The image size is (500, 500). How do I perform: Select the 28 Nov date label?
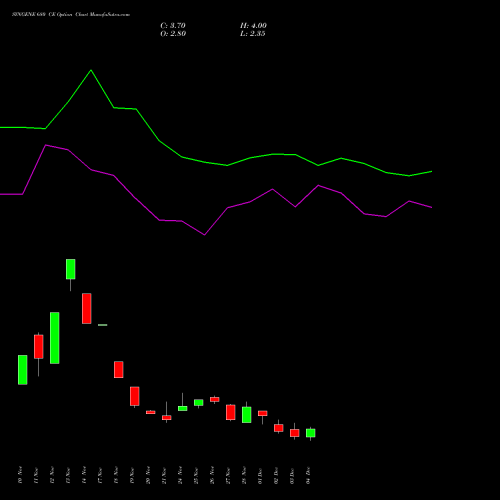click(244, 475)
